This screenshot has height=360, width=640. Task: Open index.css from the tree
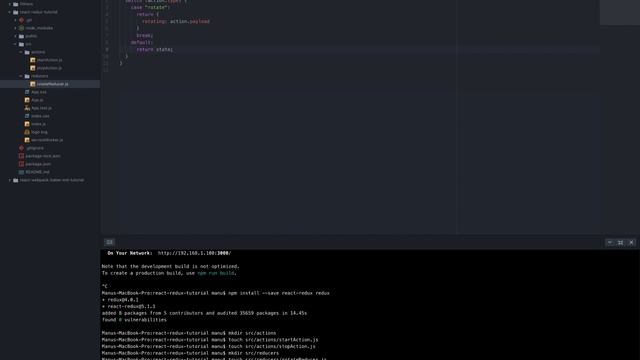coord(40,116)
